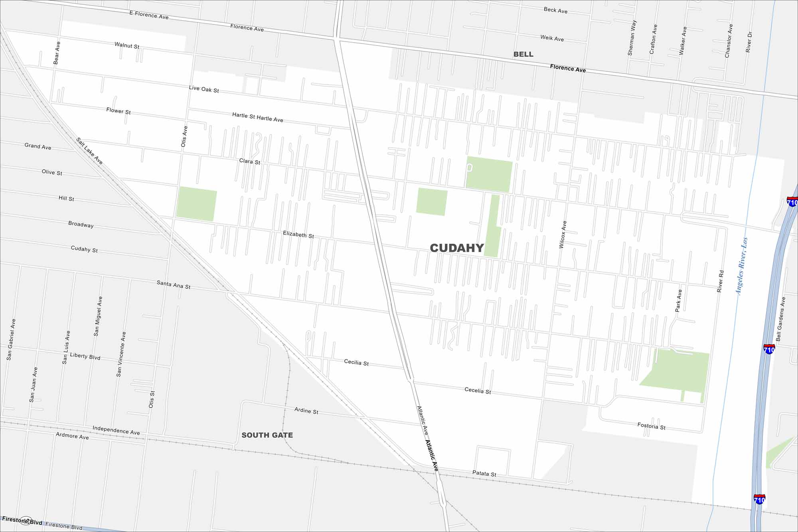Click the bold Atlantic Ave label
Image resolution: width=798 pixels, height=532 pixels.
coord(432,456)
